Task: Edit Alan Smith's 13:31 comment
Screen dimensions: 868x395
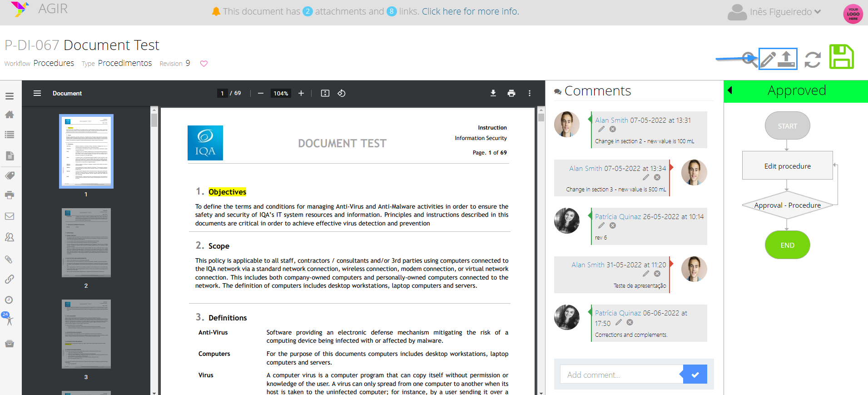Action: 601,129
